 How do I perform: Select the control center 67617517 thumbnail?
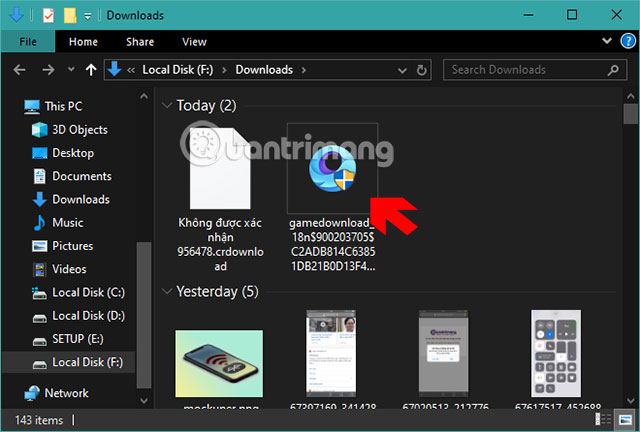pos(556,353)
